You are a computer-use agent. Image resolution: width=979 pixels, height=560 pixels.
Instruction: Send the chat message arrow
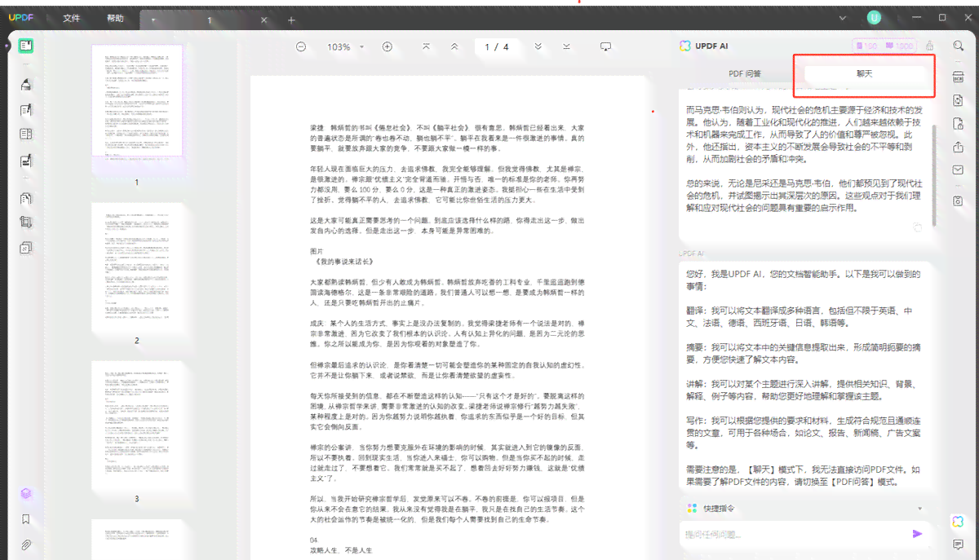click(918, 534)
